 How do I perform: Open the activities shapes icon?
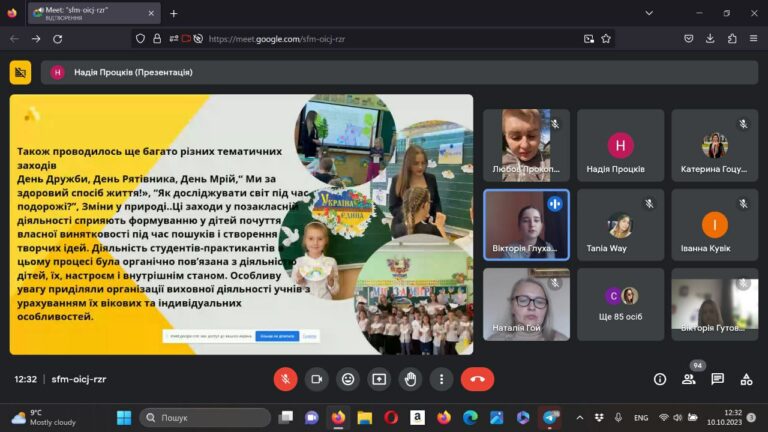coord(746,379)
